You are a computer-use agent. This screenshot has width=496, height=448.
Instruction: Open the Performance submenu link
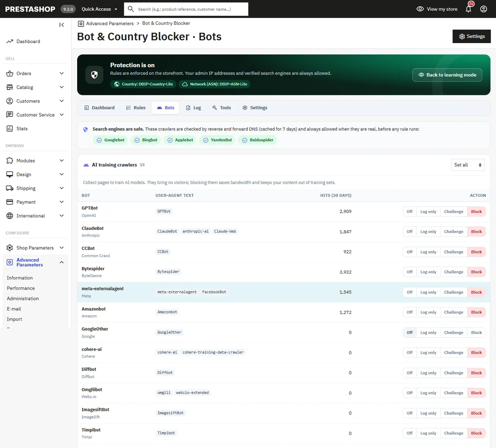pyautogui.click(x=21, y=288)
